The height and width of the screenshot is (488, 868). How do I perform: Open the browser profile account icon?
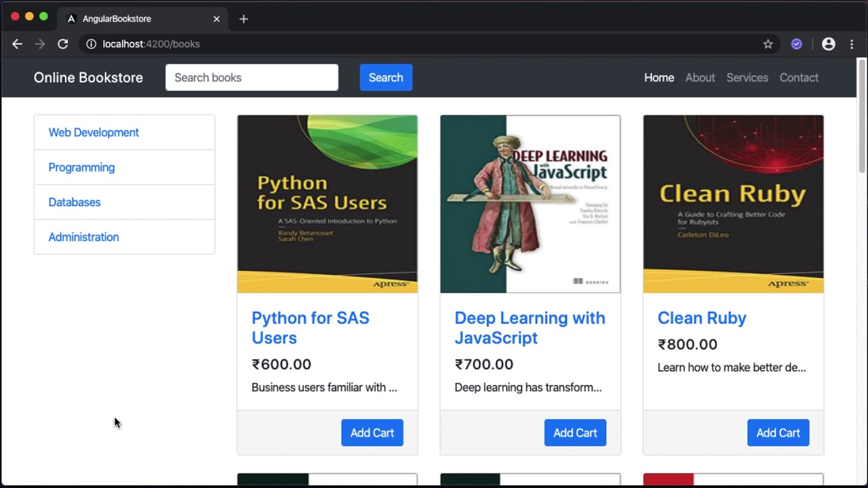(829, 44)
